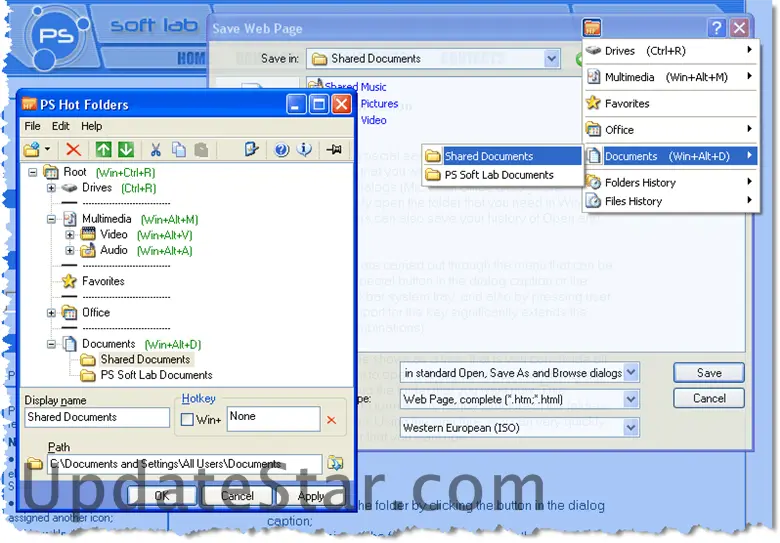The height and width of the screenshot is (543, 780).
Task: Choose Favorites in the popup menu
Action: [x=670, y=103]
